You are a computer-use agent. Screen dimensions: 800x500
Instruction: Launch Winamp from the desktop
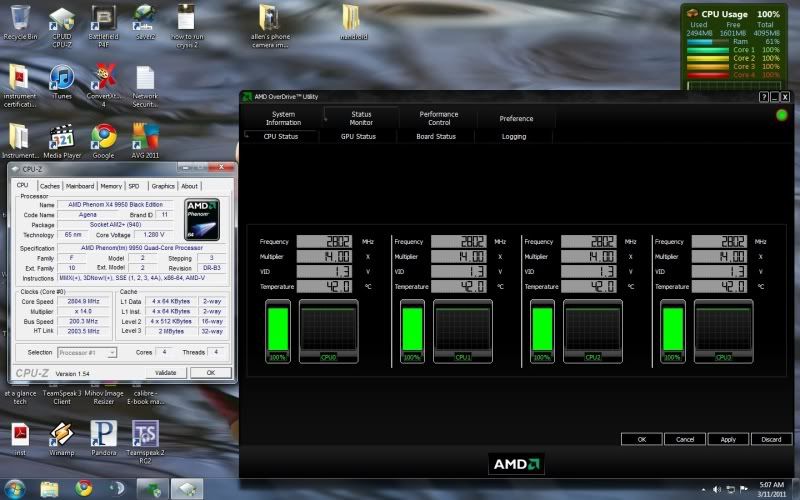[62, 439]
